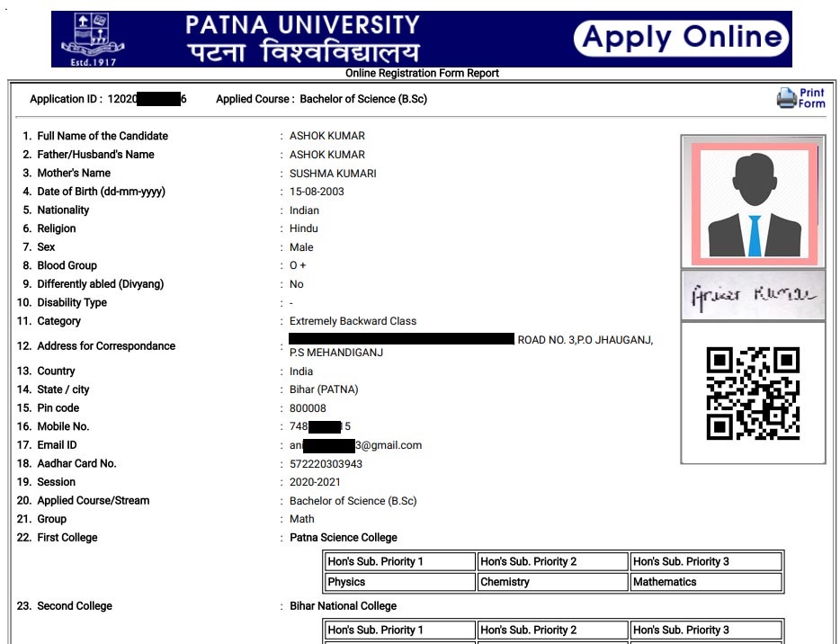Click the 'Disability Type' label
Viewport: 840px width, 644px height.
pos(72,303)
